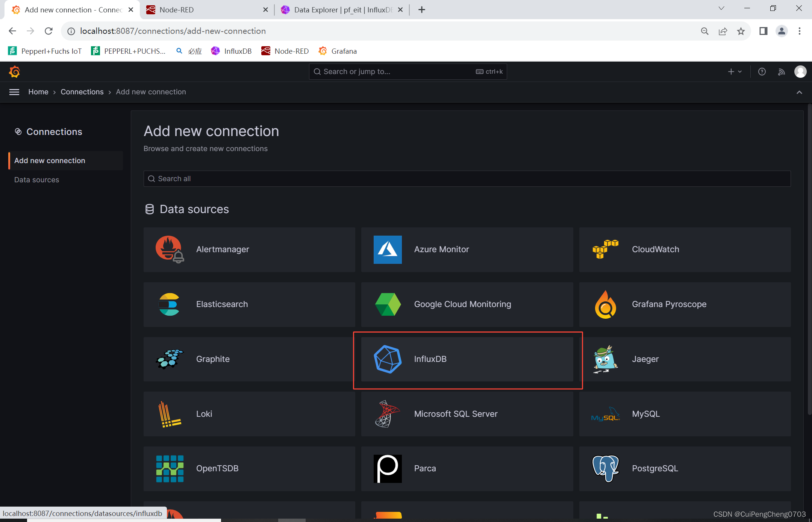This screenshot has height=522, width=812.
Task: Click the Jaeger gopher icon
Action: [605, 359]
